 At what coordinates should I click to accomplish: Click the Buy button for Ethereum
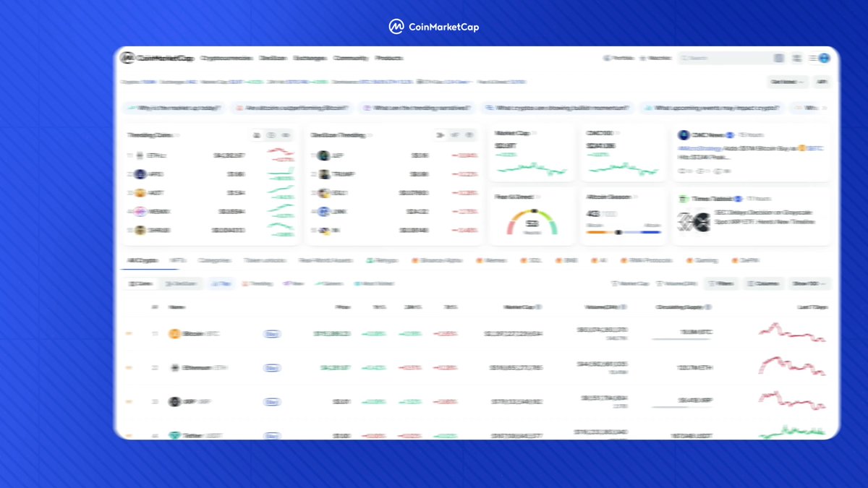click(272, 368)
